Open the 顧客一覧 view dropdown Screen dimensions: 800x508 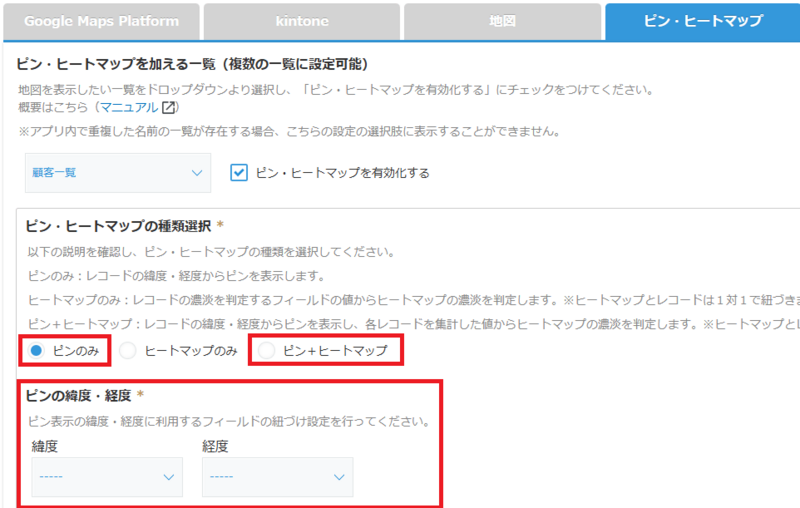point(117,173)
